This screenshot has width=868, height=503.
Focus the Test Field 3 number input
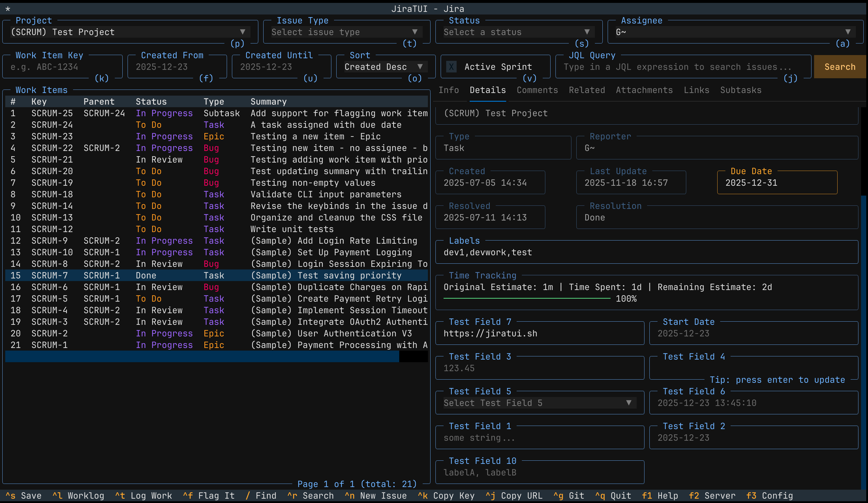[540, 368]
